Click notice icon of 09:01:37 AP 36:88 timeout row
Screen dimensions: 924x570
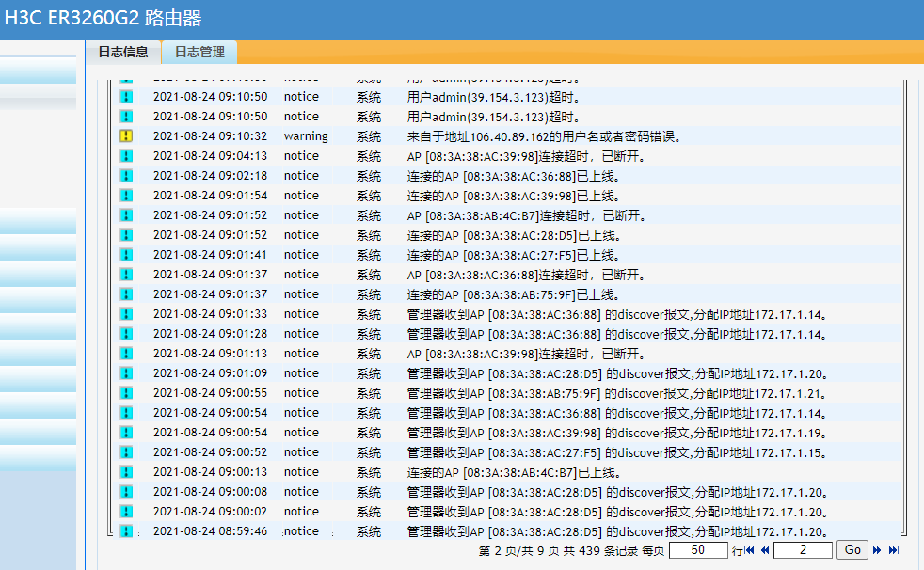[x=126, y=275]
